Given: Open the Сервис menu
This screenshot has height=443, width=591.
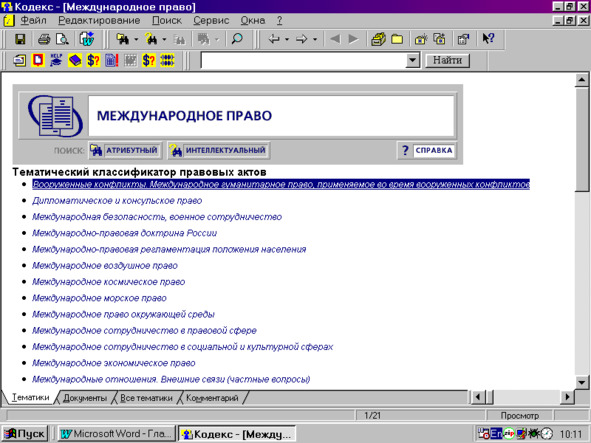Looking at the screenshot, I should point(211,20).
